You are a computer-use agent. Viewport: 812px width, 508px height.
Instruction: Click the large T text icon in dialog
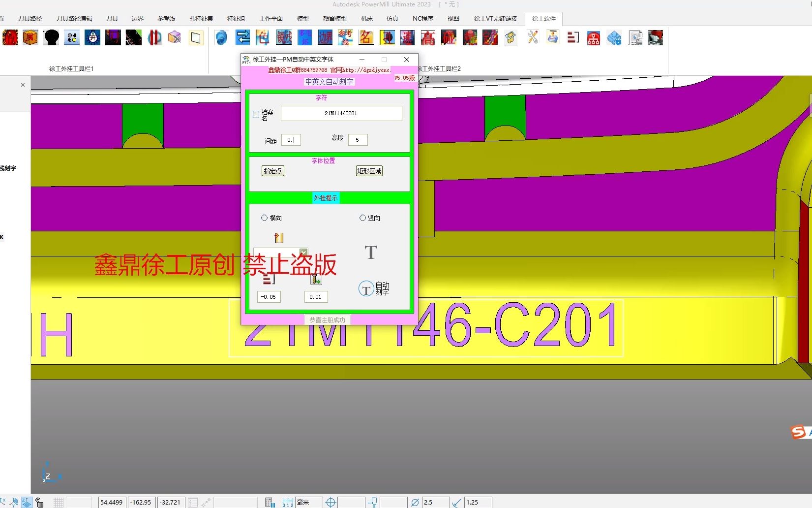pyautogui.click(x=371, y=252)
